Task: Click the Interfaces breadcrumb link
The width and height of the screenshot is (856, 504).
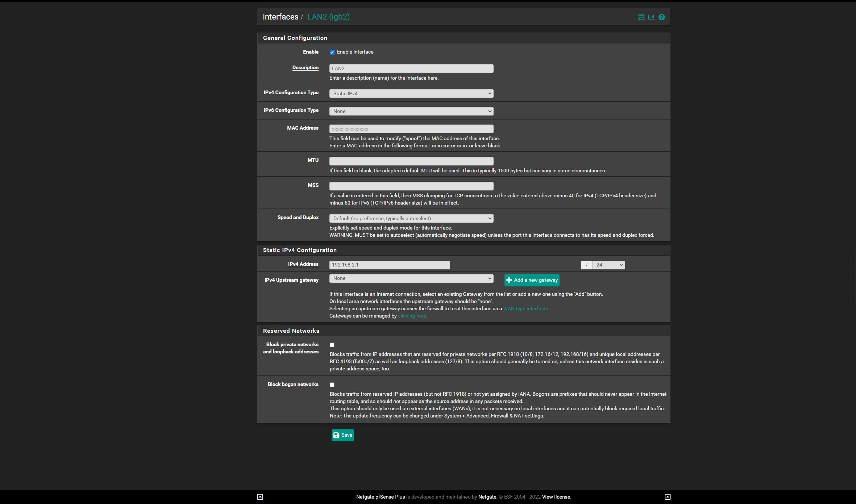Action: pyautogui.click(x=280, y=17)
